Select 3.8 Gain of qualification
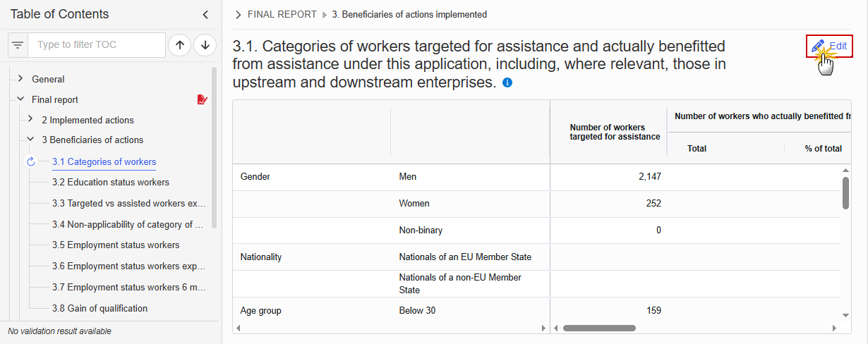868x344 pixels. [x=100, y=308]
